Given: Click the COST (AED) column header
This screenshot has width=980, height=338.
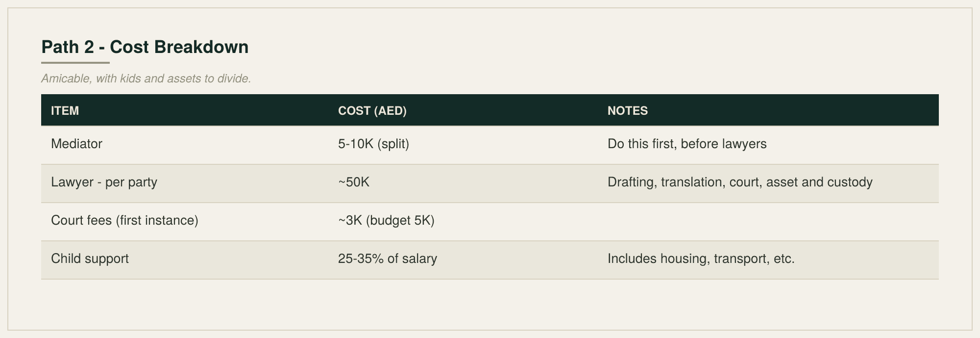Looking at the screenshot, I should pos(372,111).
